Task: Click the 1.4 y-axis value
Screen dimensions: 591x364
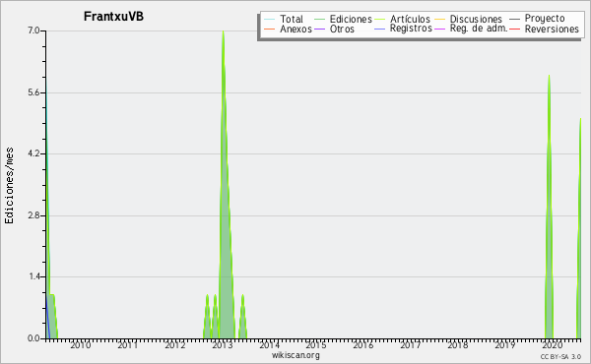Action: [x=33, y=277]
